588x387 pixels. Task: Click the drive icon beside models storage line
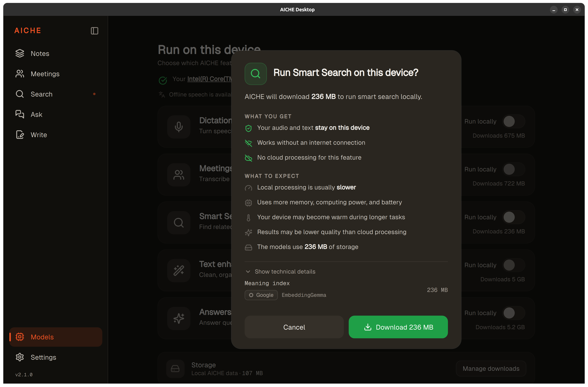coord(248,248)
